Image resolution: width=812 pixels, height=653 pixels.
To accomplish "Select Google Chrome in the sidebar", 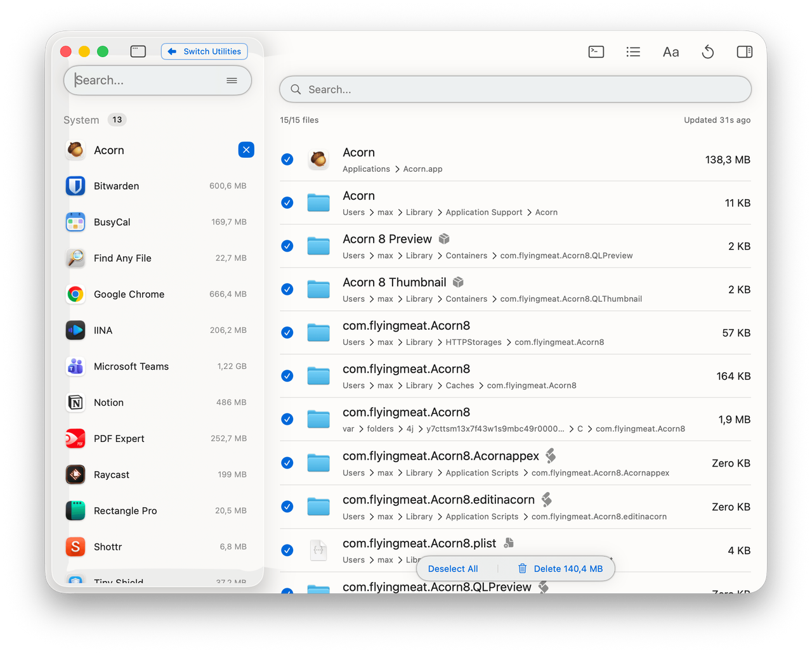I will pos(157,294).
